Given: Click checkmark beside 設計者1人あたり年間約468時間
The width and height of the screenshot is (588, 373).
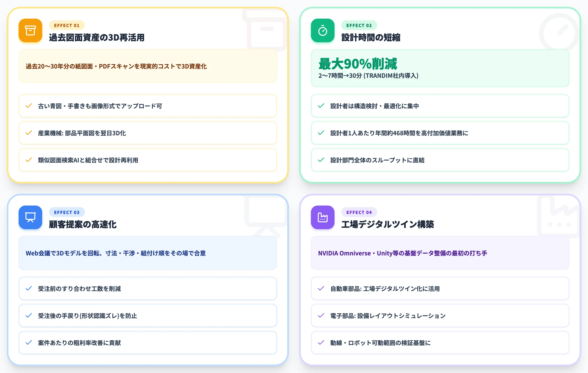Looking at the screenshot, I should [321, 133].
